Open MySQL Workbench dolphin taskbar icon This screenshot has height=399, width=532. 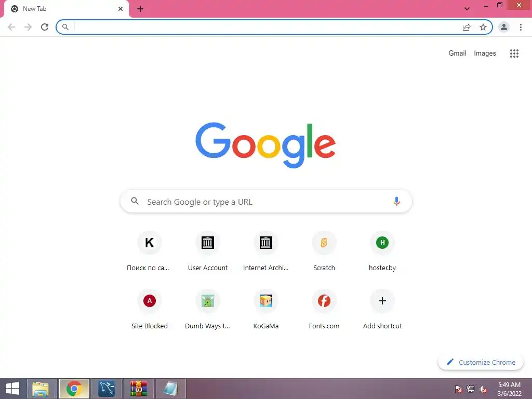click(107, 389)
